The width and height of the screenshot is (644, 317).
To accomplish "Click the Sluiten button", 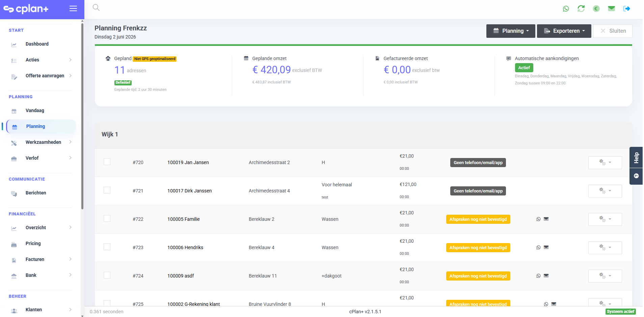I will point(613,31).
